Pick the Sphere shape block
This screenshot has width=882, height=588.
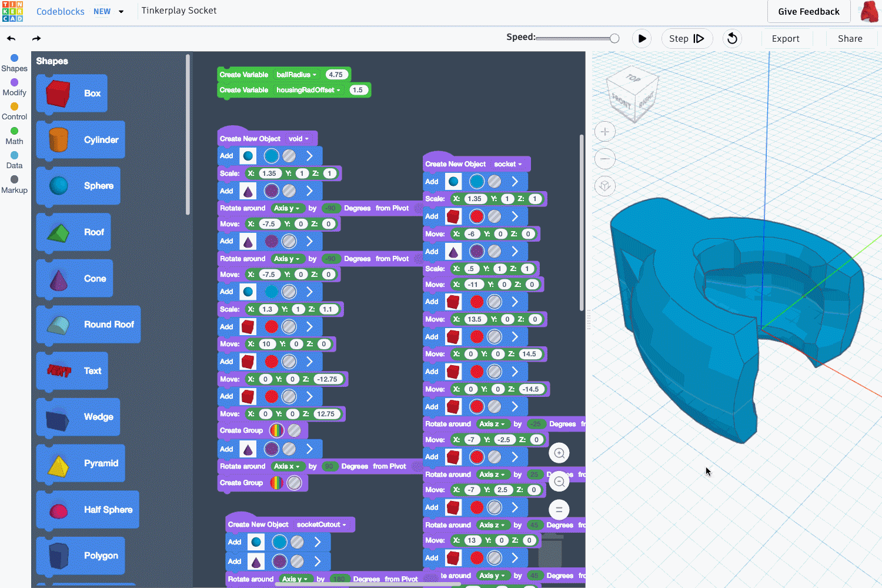click(x=78, y=186)
